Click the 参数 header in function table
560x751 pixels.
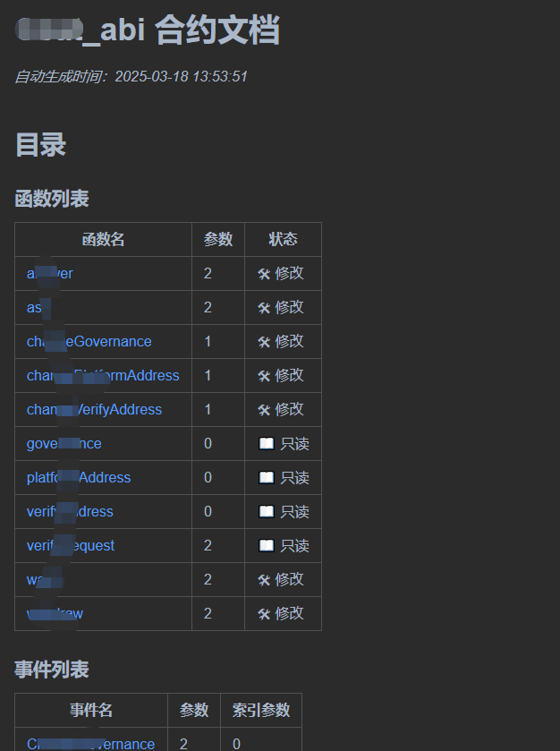[218, 239]
